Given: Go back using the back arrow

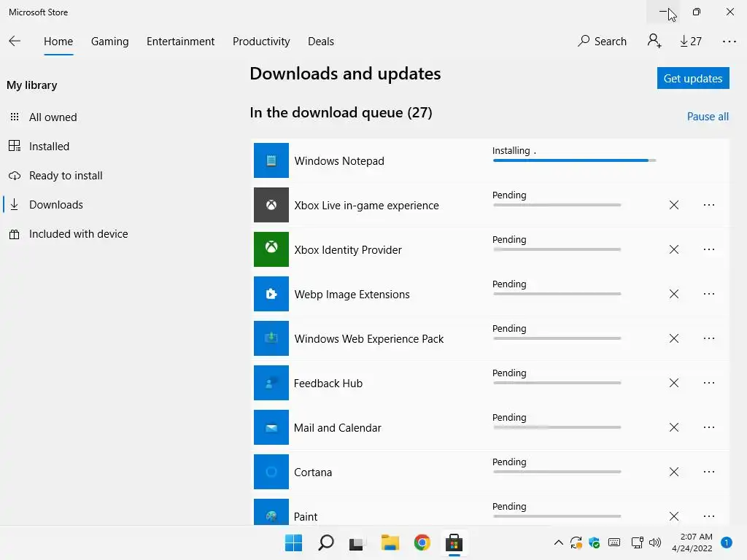Looking at the screenshot, I should point(15,41).
